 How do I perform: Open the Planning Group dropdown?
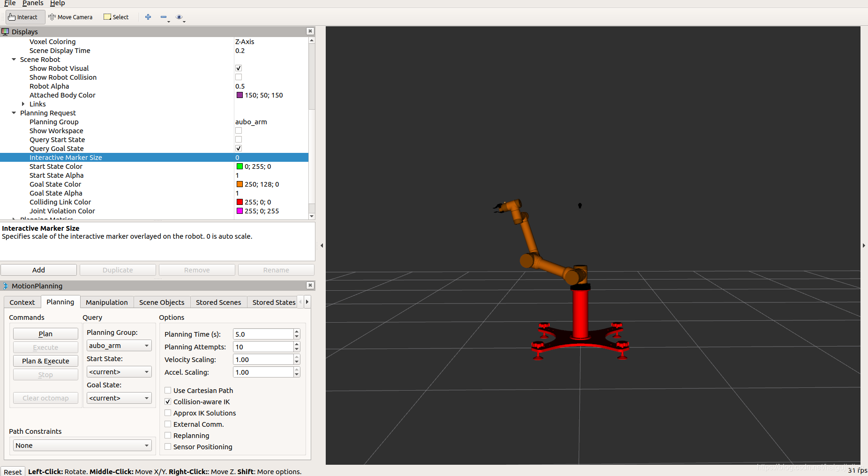[119, 346]
